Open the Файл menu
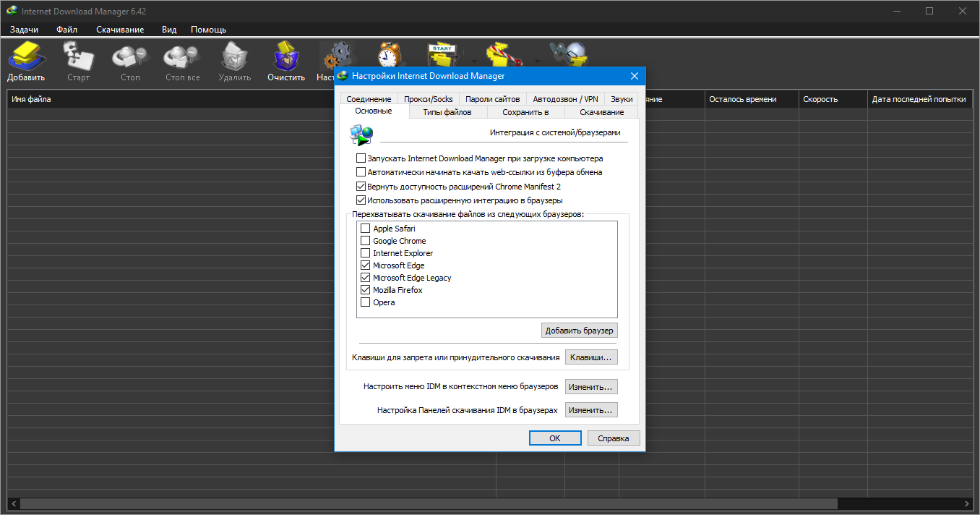The width and height of the screenshot is (980, 515). pyautogui.click(x=66, y=30)
